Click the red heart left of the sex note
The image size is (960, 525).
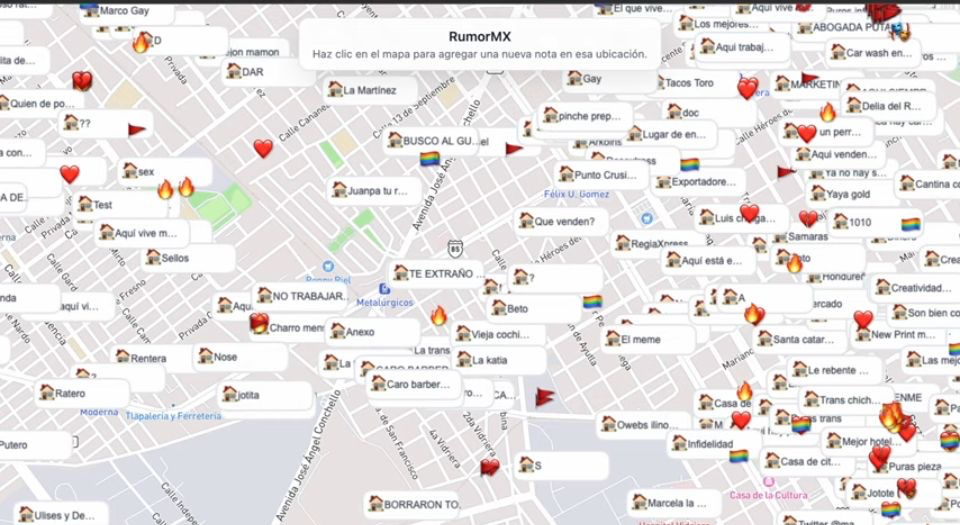(x=70, y=174)
